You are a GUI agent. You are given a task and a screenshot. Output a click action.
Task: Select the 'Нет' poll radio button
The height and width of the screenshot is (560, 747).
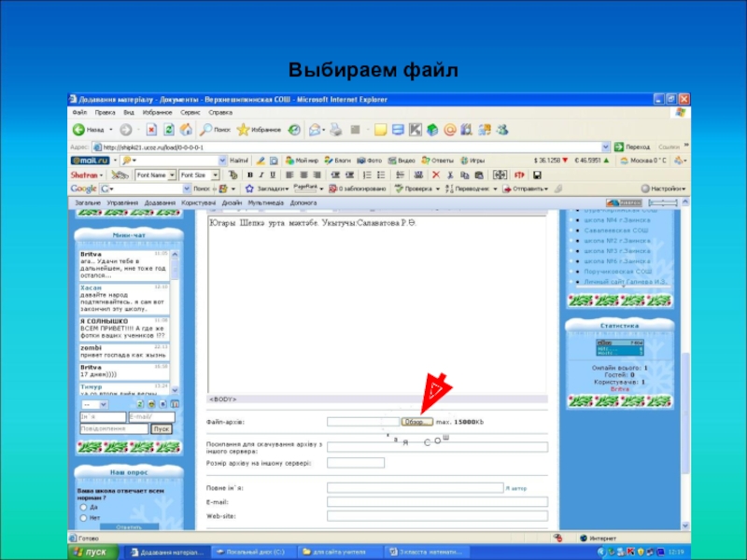[x=83, y=518]
